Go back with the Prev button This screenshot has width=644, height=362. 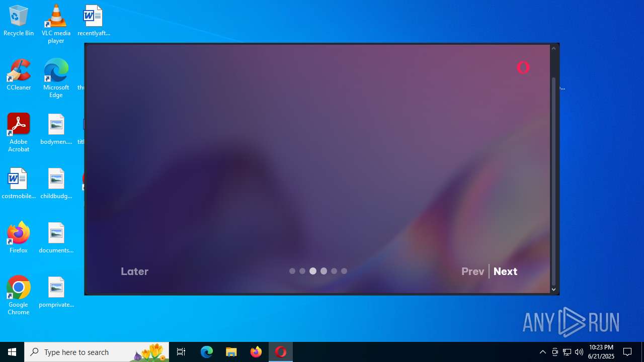click(x=472, y=271)
